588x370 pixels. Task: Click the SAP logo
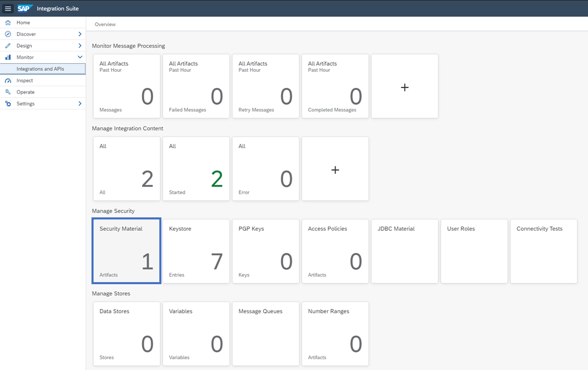point(25,8)
